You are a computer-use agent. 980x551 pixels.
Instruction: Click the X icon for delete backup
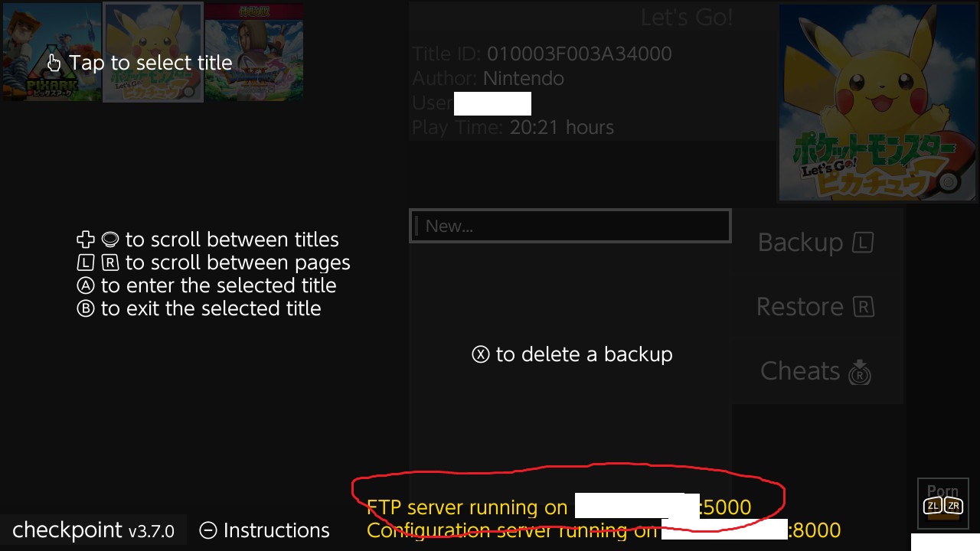click(x=481, y=355)
